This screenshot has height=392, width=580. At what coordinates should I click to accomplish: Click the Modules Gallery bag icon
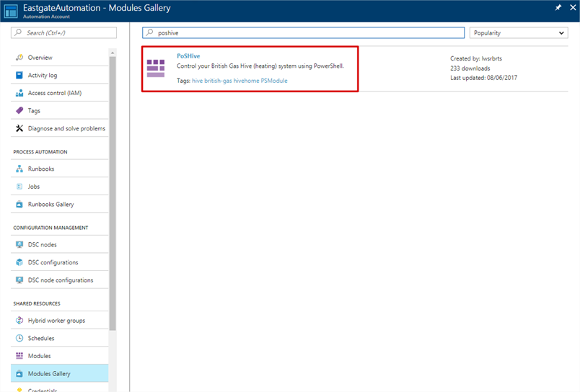[x=19, y=373]
